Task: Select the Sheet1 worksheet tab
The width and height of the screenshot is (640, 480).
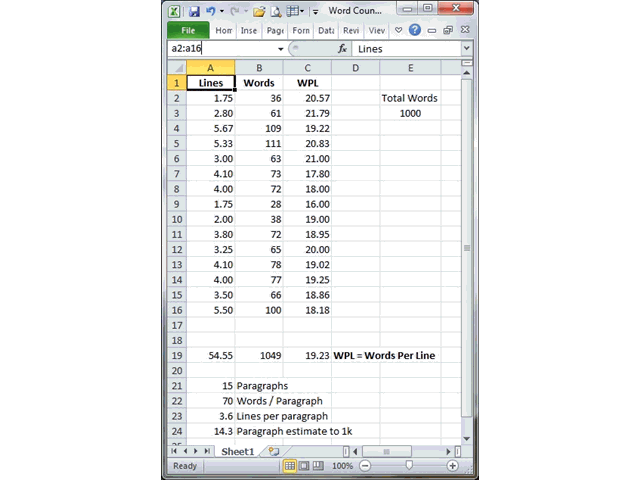Action: tap(238, 452)
